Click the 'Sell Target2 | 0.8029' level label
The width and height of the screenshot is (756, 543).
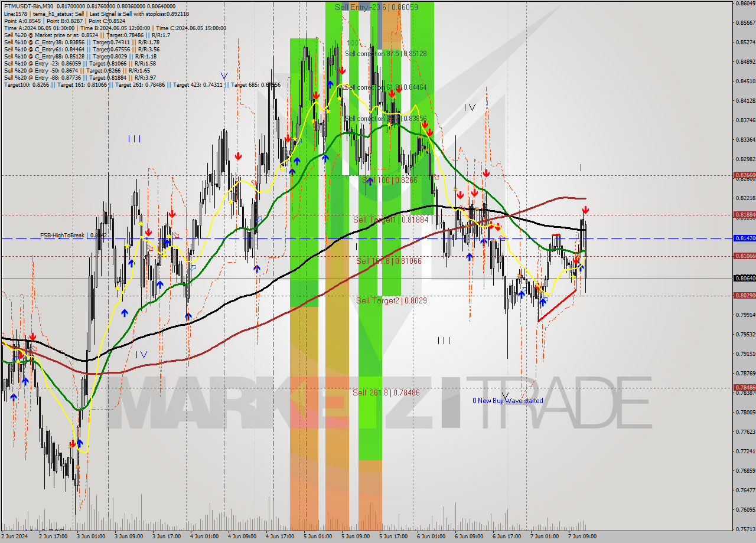pyautogui.click(x=392, y=300)
